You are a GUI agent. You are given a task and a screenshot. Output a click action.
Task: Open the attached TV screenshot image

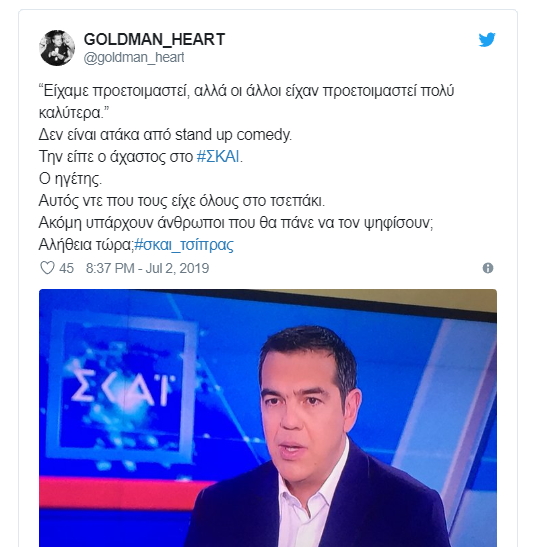pyautogui.click(x=268, y=418)
